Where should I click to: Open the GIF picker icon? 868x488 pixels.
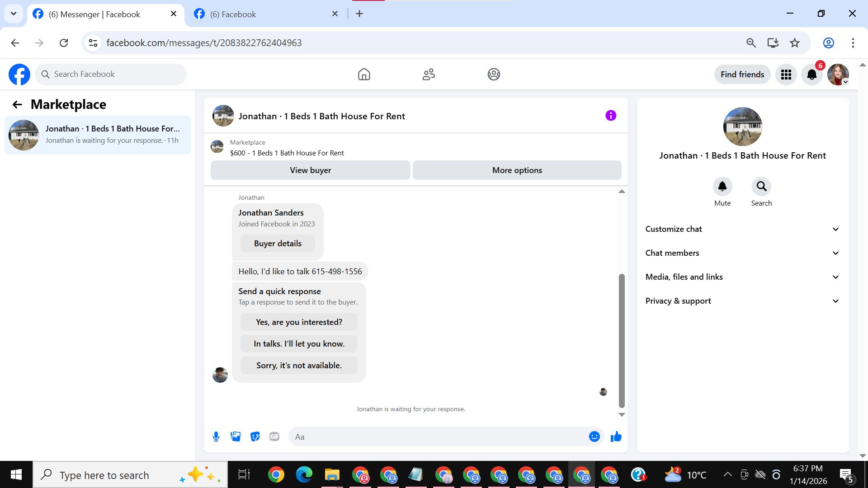[274, 436]
